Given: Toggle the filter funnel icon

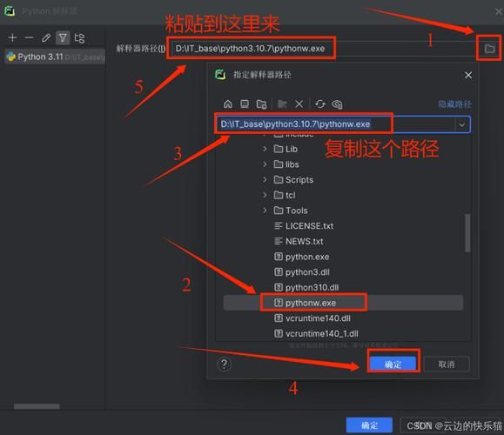Looking at the screenshot, I should coord(63,38).
